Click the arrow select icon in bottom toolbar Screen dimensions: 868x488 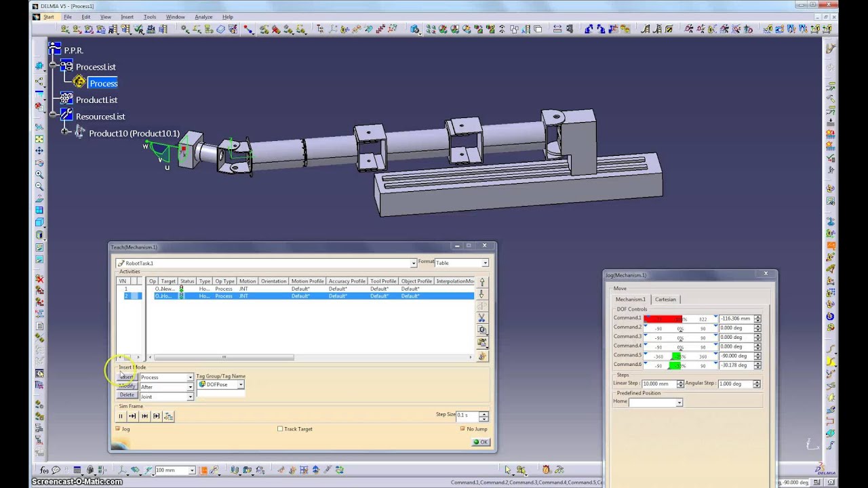[508, 470]
